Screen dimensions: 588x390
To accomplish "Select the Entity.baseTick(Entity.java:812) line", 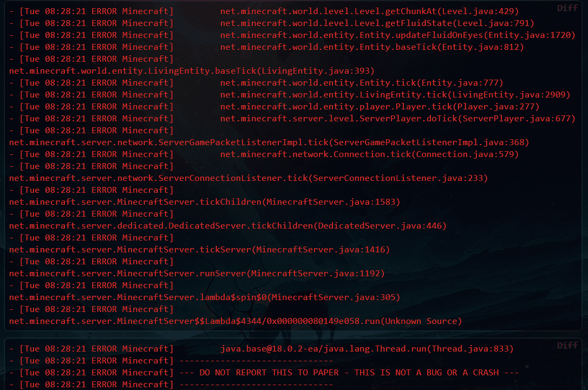I will pos(266,47).
